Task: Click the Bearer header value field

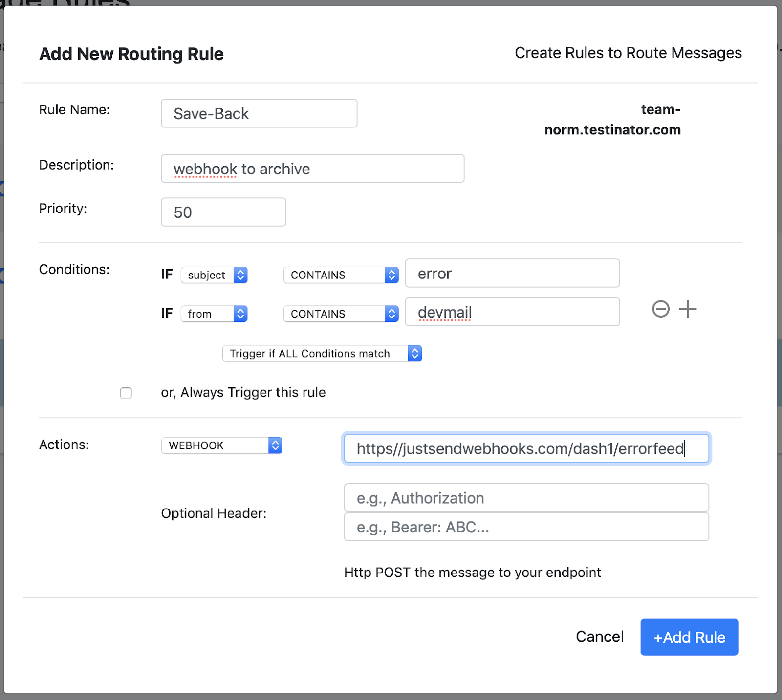Action: [526, 527]
